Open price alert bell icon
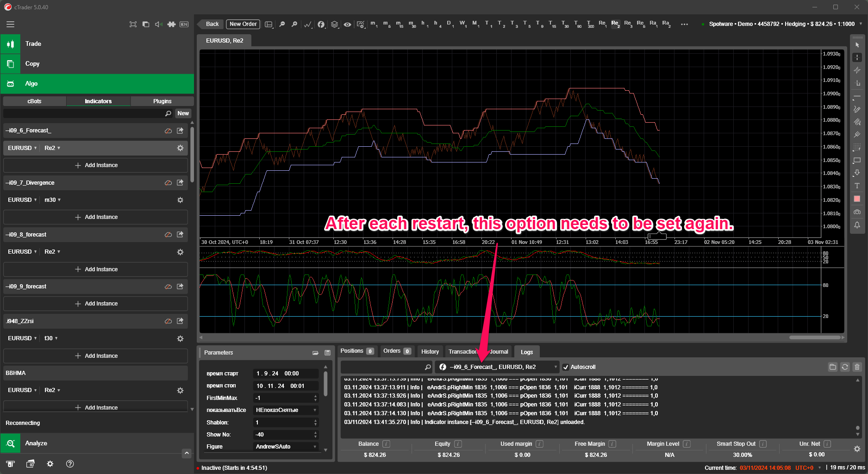The height and width of the screenshot is (474, 868). click(857, 225)
